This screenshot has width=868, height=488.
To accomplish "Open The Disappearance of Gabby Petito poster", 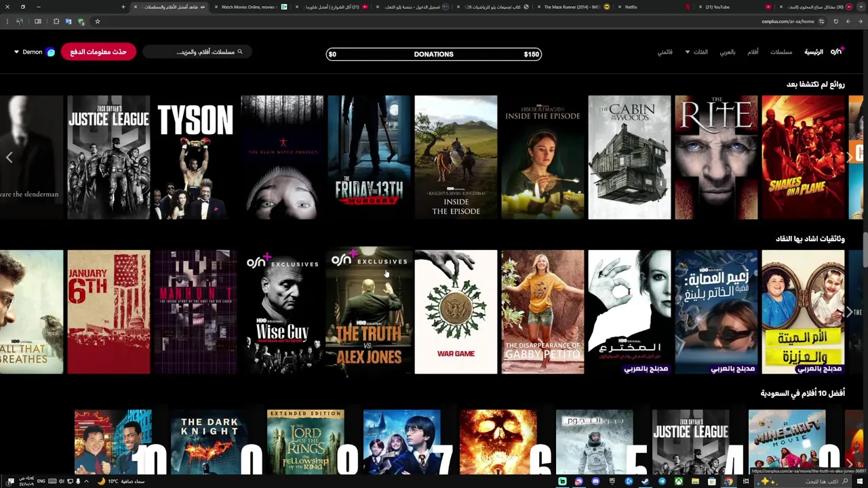I will [x=542, y=312].
